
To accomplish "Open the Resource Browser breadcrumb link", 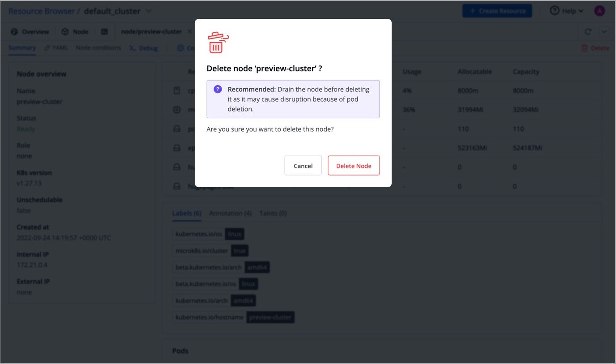I will pos(41,11).
